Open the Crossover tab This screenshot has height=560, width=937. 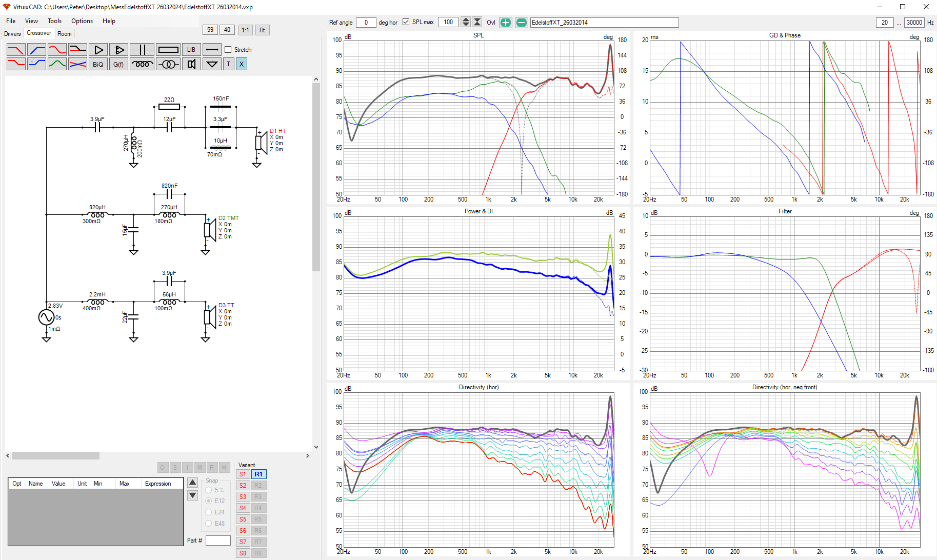pyautogui.click(x=39, y=33)
